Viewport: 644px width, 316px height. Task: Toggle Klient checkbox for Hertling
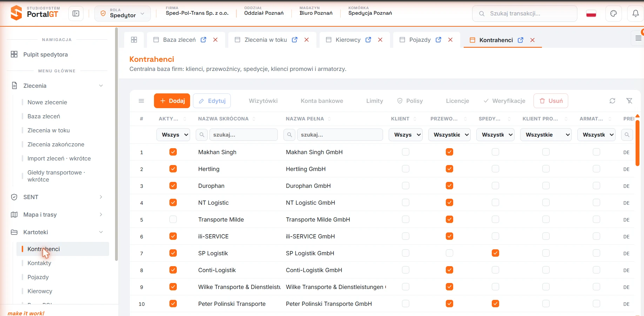click(405, 169)
